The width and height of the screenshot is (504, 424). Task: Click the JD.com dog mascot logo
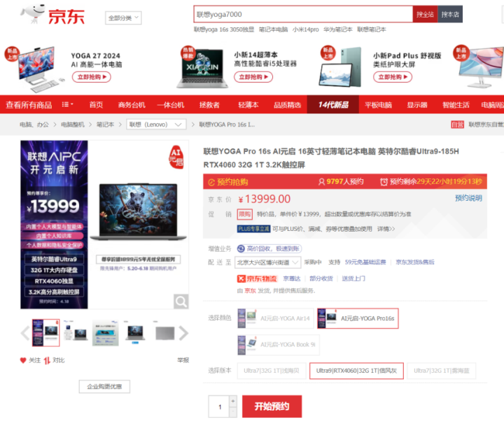point(32,14)
